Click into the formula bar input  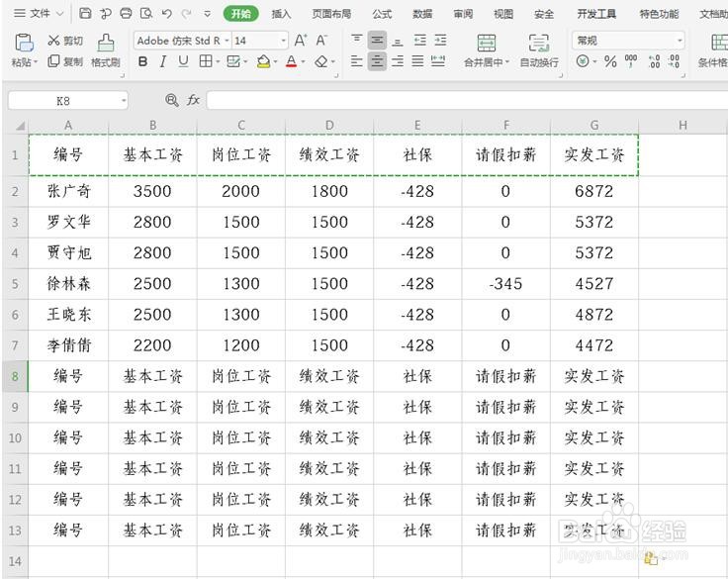tap(467, 100)
